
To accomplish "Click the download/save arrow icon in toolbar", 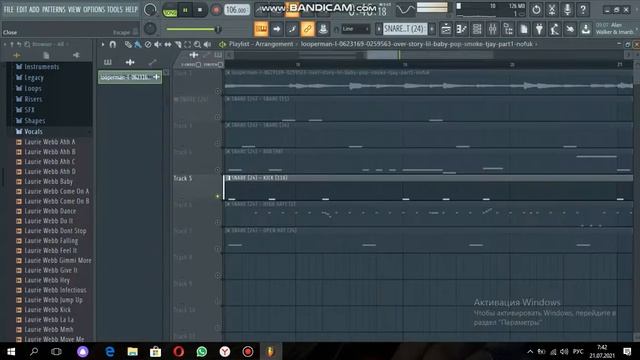I will tap(586, 29).
